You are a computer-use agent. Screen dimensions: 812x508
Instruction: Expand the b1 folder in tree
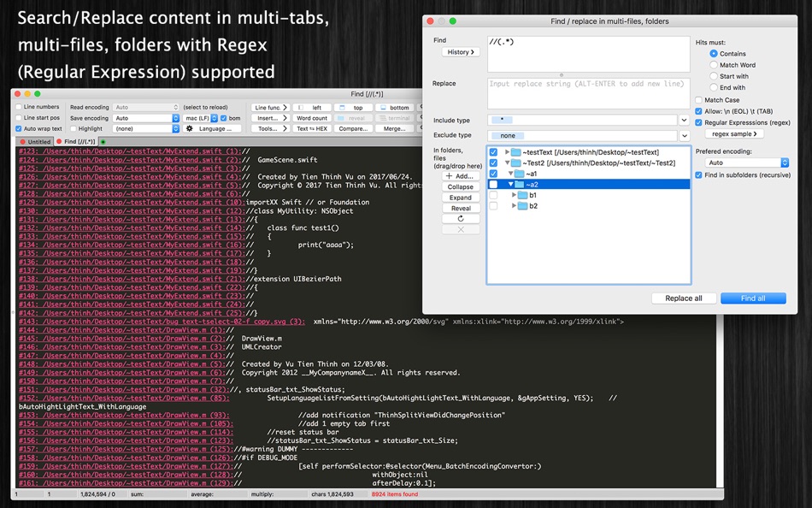point(514,195)
